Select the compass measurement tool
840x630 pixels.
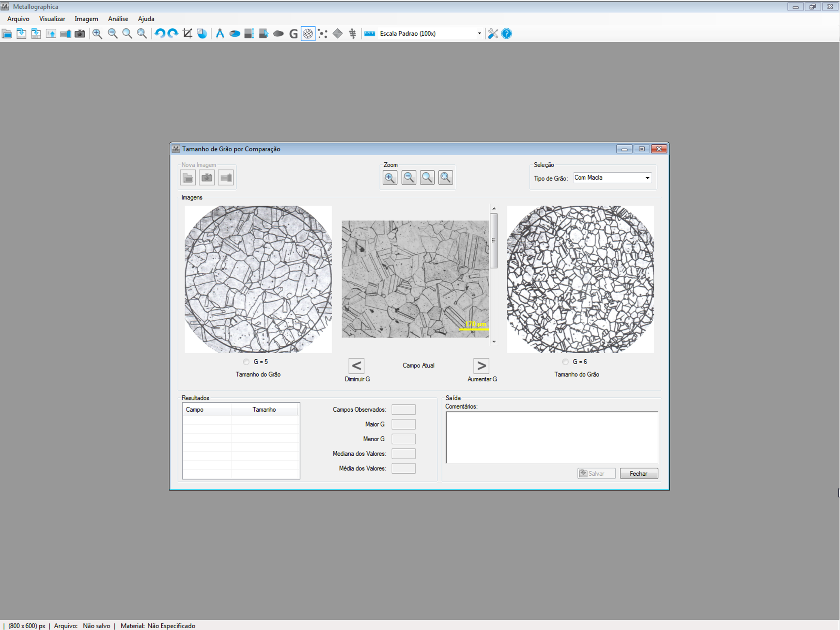[220, 34]
